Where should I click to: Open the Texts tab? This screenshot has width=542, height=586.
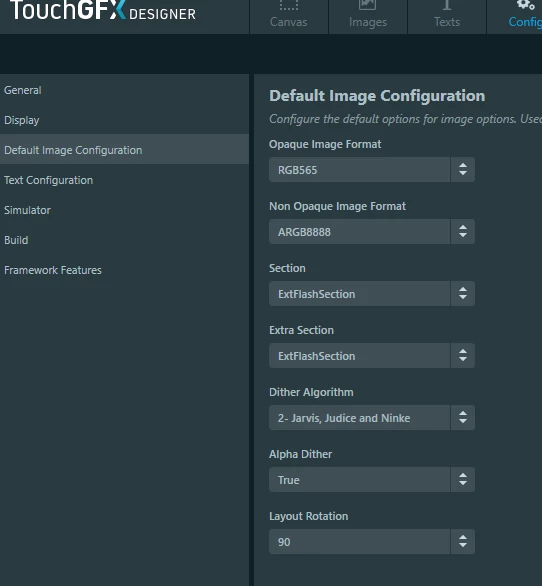[447, 17]
